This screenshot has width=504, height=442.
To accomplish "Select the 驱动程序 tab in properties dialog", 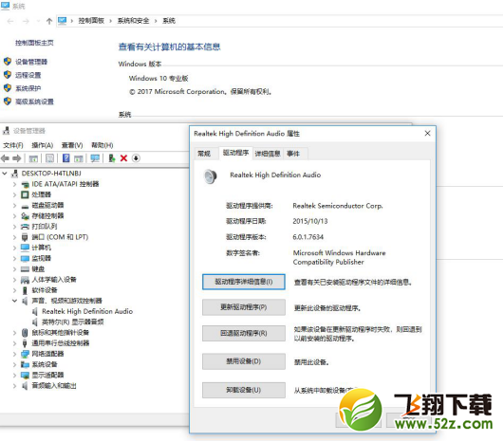I will [x=236, y=153].
